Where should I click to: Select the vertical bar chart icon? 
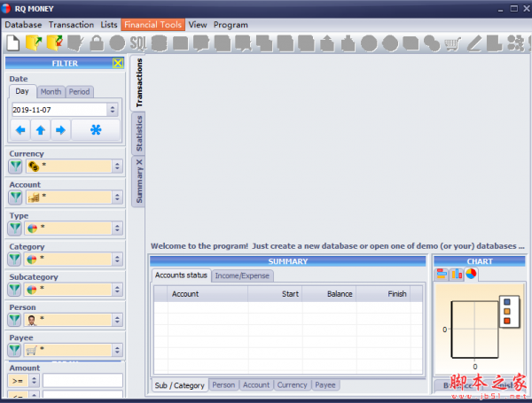point(457,274)
